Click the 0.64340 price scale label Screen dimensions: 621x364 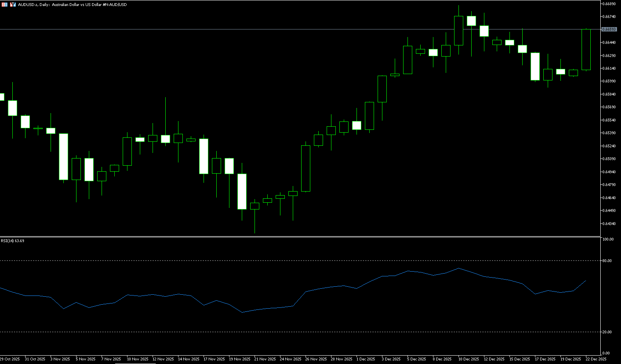[609, 223]
